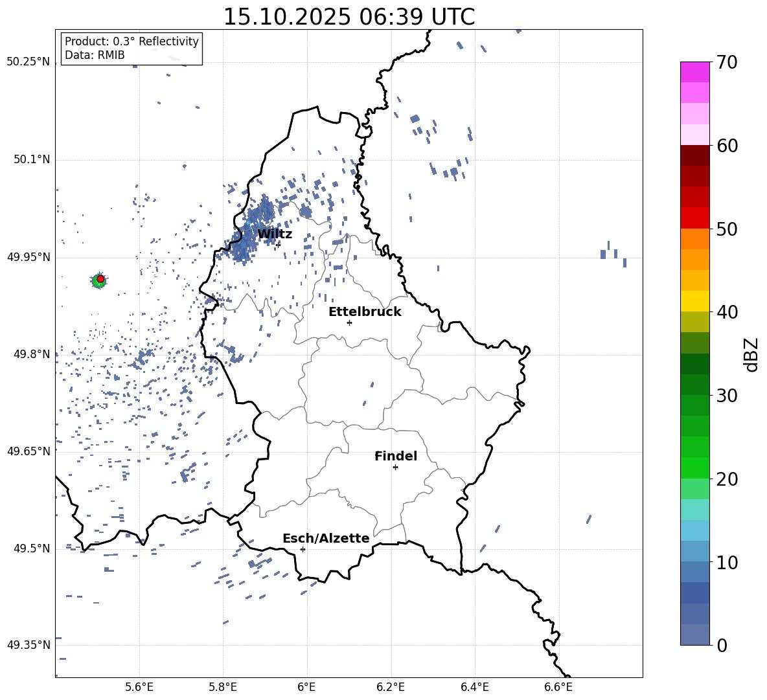The width and height of the screenshot is (767, 700).
Task: Pick the dark green colorbar segment above 30
Action: pyautogui.click(x=695, y=384)
